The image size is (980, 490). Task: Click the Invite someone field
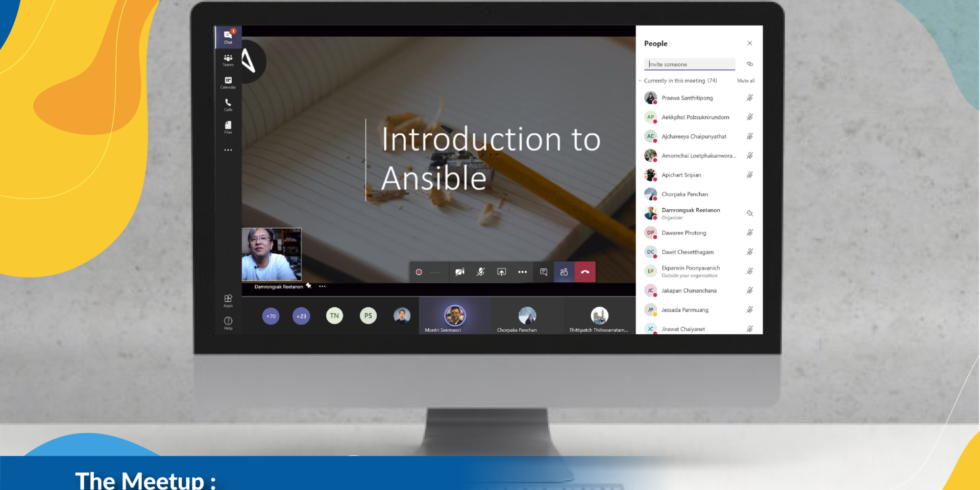pos(689,64)
